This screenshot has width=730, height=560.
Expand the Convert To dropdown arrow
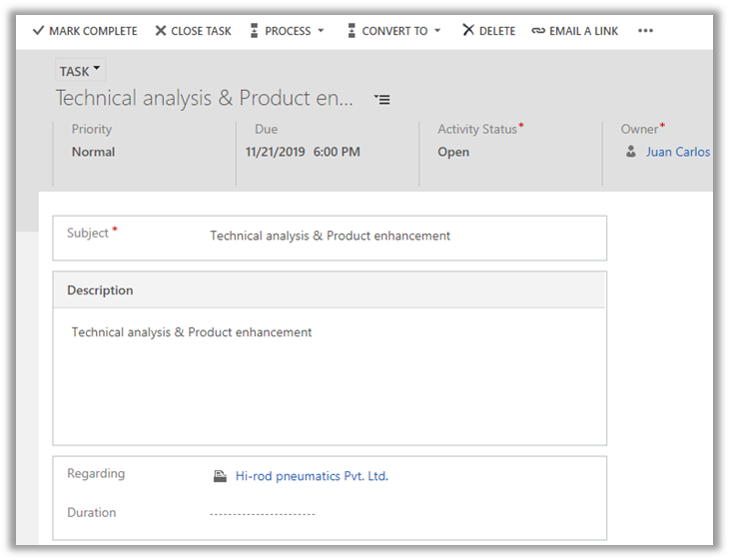coord(437,31)
